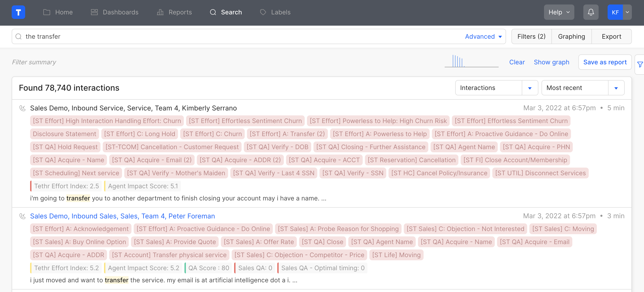Click Show graph
The height and width of the screenshot is (292, 644).
(551, 62)
